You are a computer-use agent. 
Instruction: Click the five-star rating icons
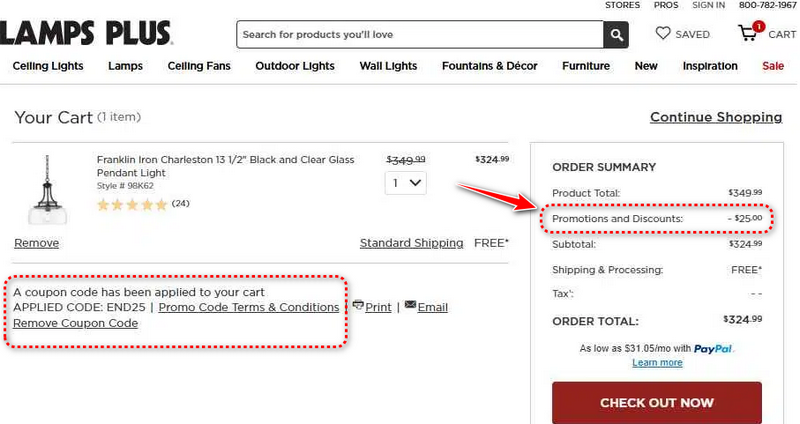(132, 204)
